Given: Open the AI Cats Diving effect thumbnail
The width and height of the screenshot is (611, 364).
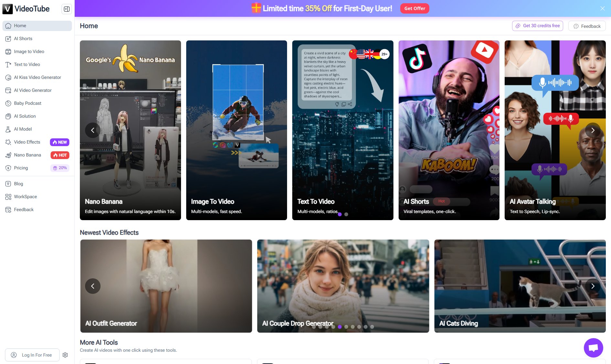Looking at the screenshot, I should (520, 286).
